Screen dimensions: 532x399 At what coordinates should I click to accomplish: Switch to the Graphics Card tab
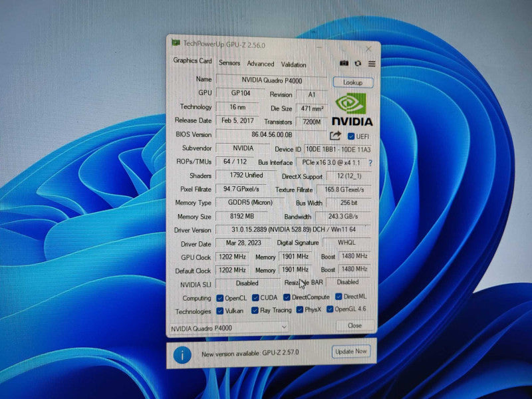[192, 61]
